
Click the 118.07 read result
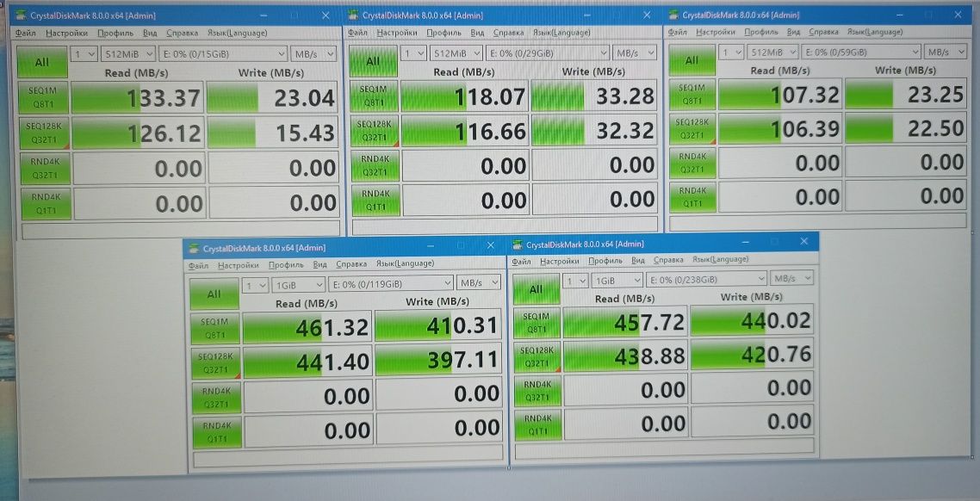click(464, 96)
